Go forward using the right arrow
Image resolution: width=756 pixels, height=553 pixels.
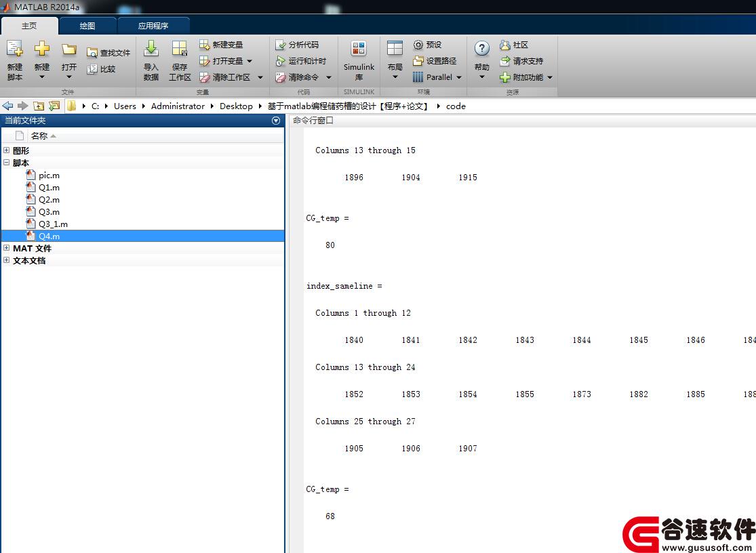click(22, 106)
